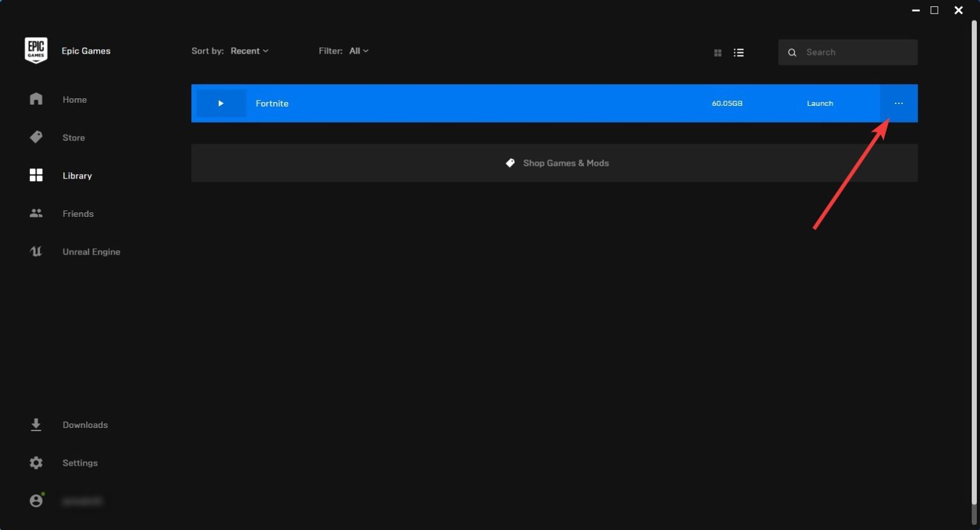Click the search magnifier icon
This screenshot has height=530, width=980.
coord(792,53)
